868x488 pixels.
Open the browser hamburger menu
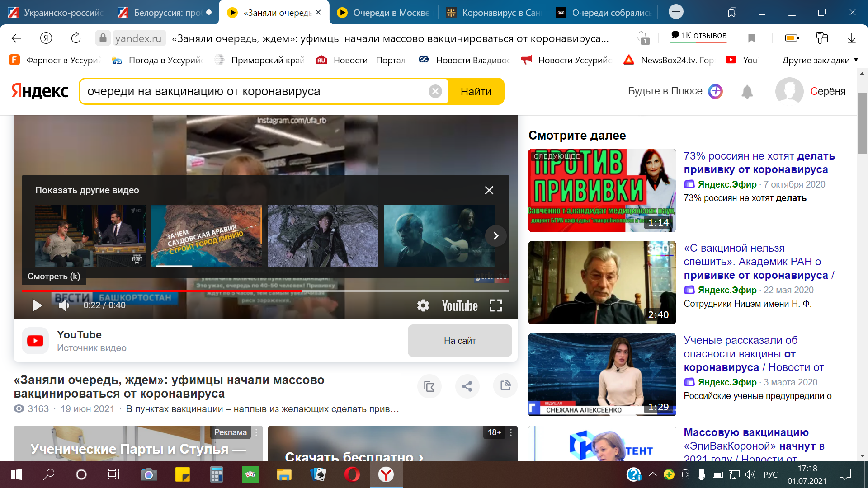coord(762,12)
